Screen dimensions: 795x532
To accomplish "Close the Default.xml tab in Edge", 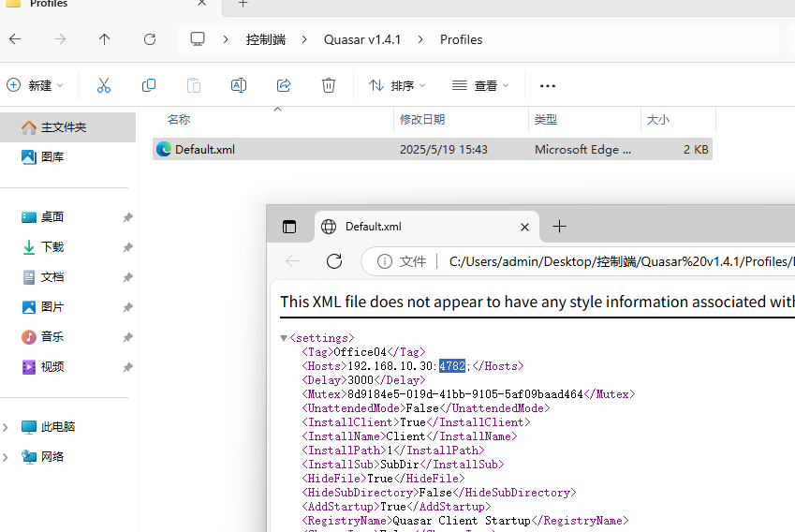I will (524, 228).
